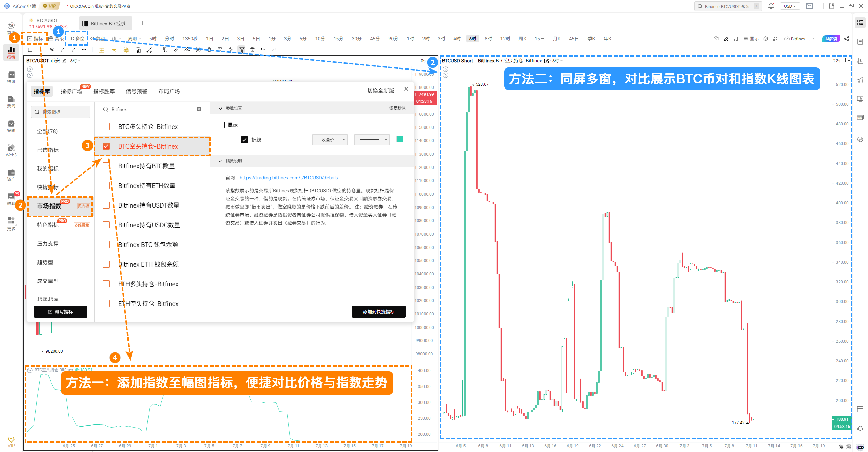The width and height of the screenshot is (868, 452).
Task: Click the 帮写指标 button
Action: tap(61, 312)
